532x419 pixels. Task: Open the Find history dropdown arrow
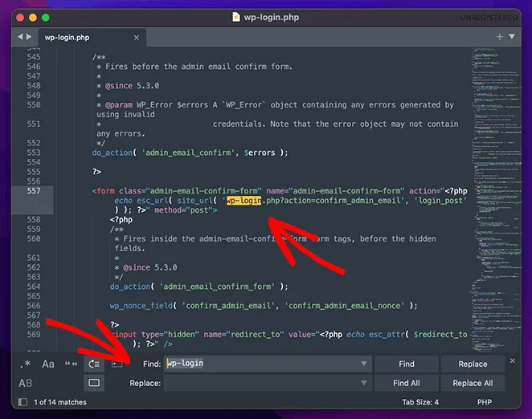(x=364, y=364)
